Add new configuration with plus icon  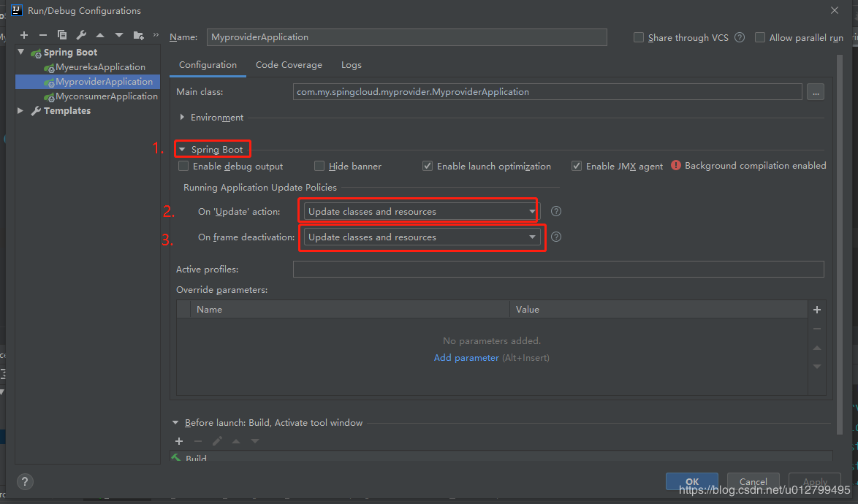tap(24, 35)
